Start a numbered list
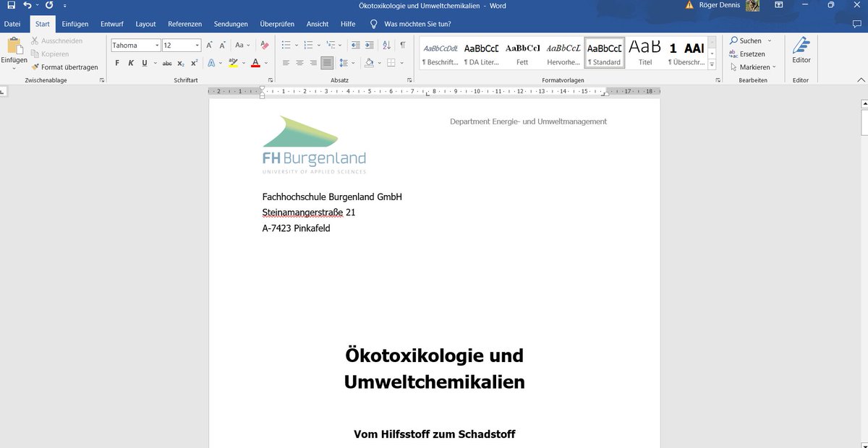 [309, 45]
